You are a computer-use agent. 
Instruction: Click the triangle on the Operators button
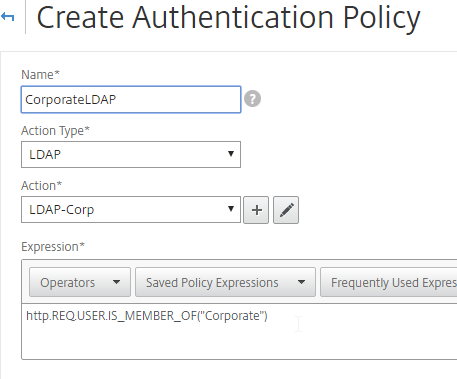(116, 282)
